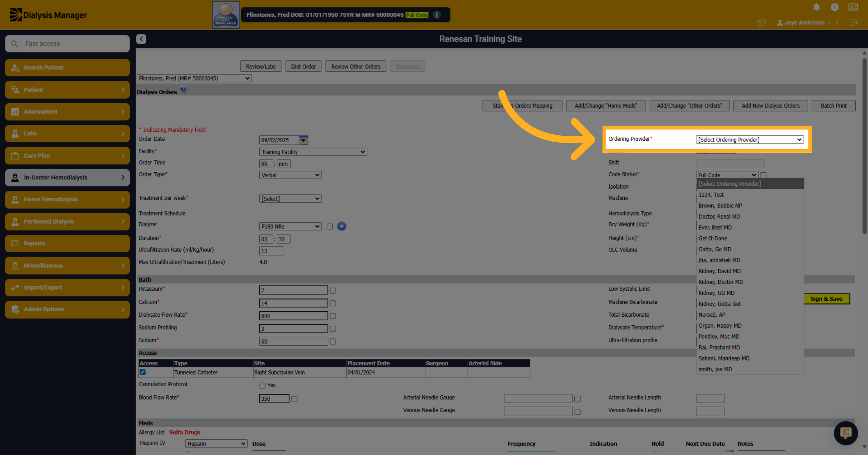Open the Jaye Anderson user menu

tap(805, 22)
